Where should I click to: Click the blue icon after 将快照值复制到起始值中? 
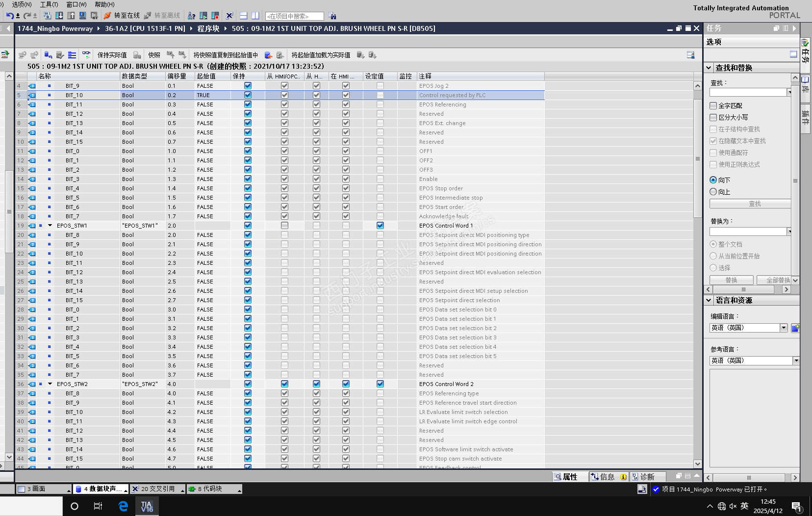click(268, 55)
